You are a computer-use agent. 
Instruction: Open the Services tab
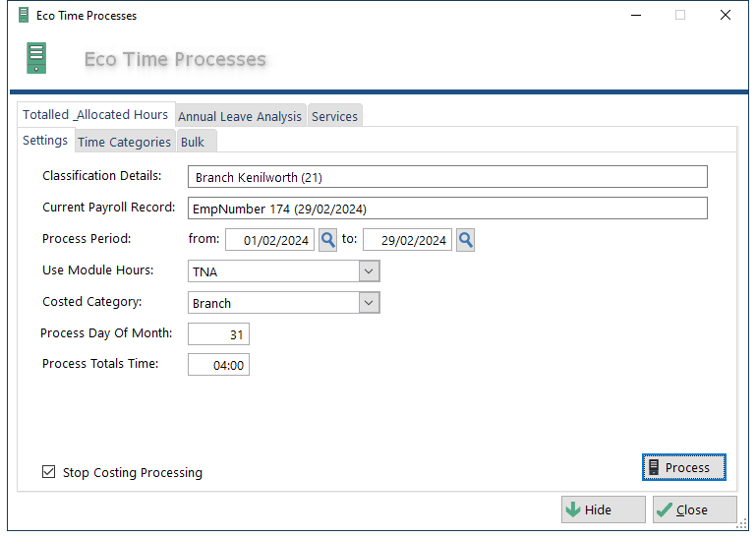(334, 116)
